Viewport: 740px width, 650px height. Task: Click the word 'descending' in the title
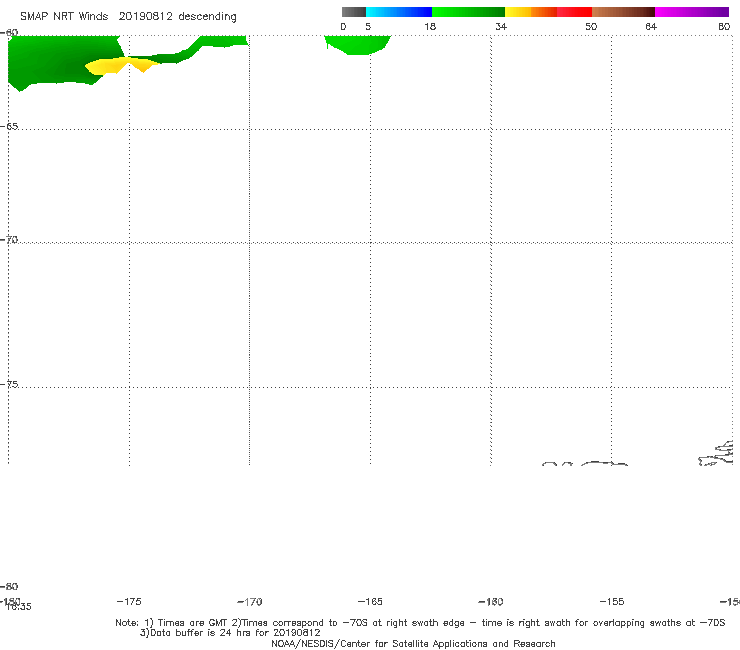(x=207, y=17)
